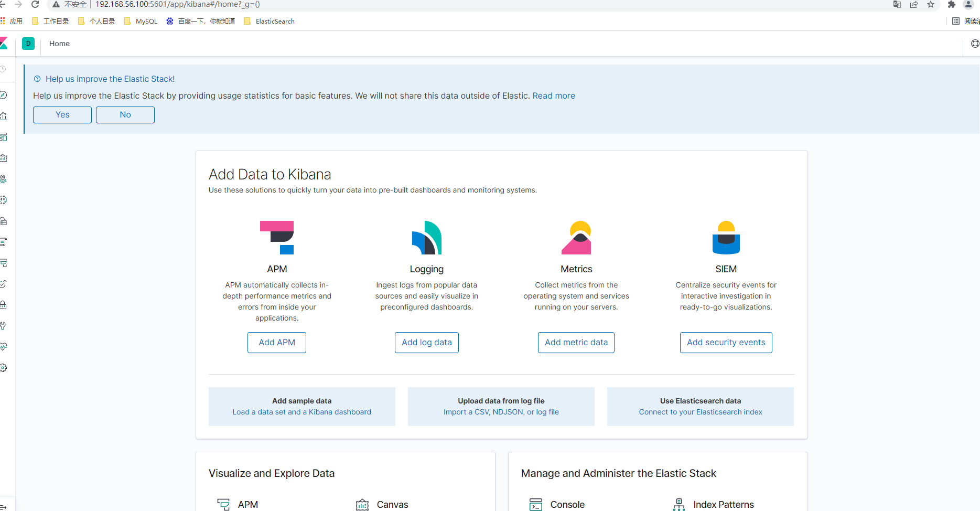Viewport: 980px width, 511px height.
Task: Open Discover using the compass sidebar icon
Action: (x=4, y=95)
